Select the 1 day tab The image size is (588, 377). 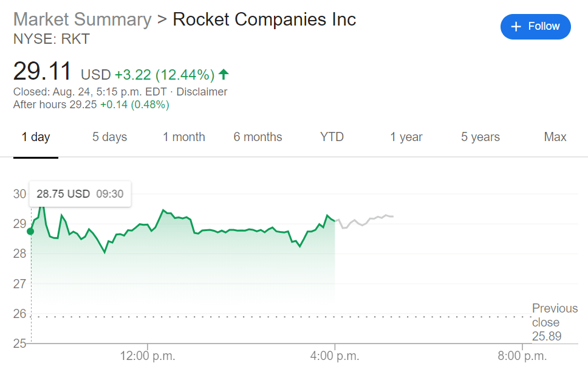(36, 137)
